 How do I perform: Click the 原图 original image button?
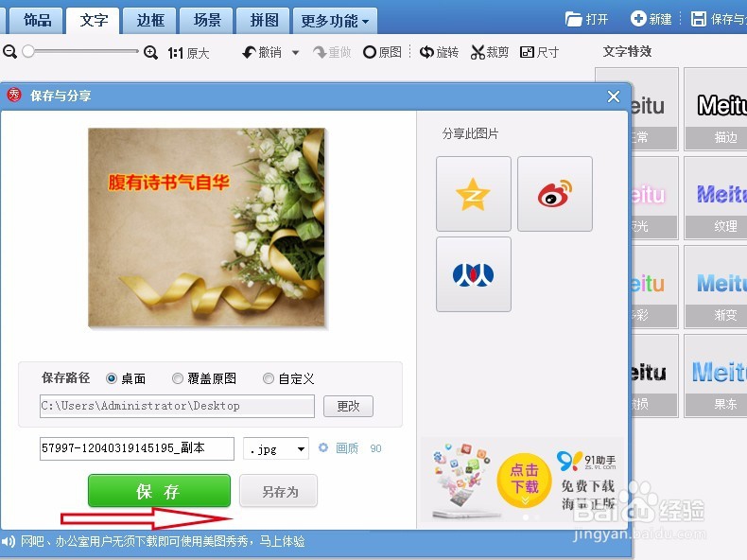[x=382, y=52]
